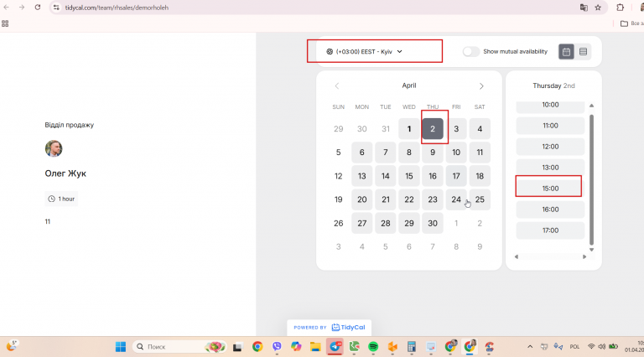Pick April 27 on the calendar
The height and width of the screenshot is (357, 644).
pos(362,223)
